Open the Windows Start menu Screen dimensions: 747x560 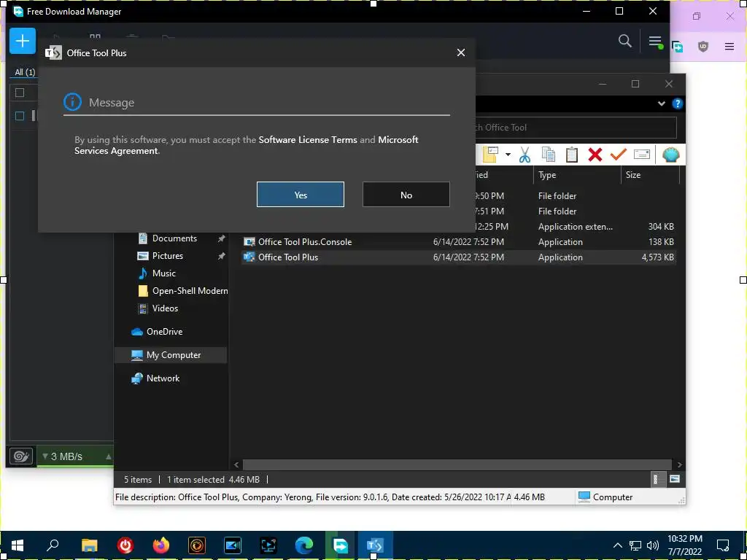tap(18, 545)
